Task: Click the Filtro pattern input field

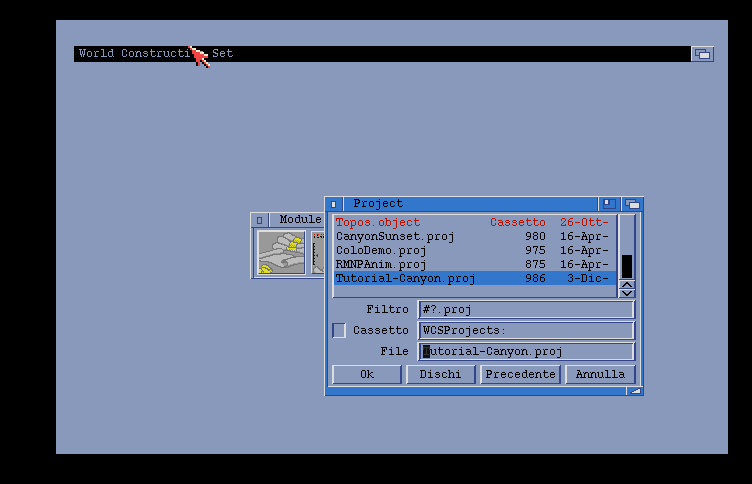Action: tap(526, 310)
